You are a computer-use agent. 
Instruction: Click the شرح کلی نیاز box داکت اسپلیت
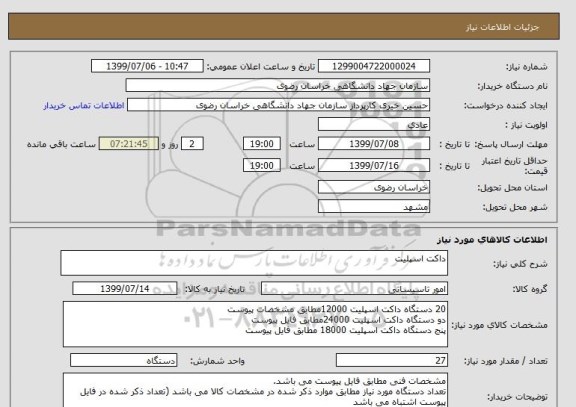click(254, 263)
